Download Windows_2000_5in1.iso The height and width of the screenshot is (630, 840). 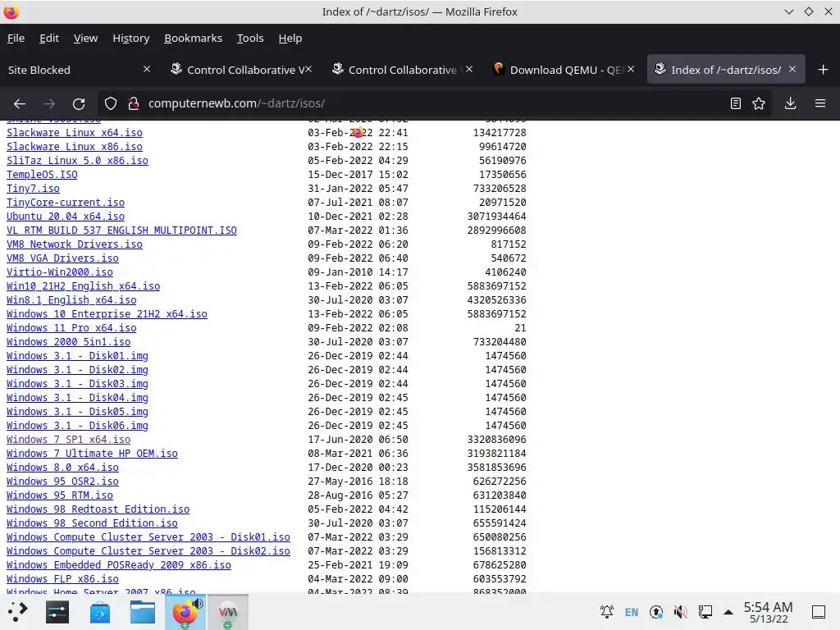tap(69, 341)
